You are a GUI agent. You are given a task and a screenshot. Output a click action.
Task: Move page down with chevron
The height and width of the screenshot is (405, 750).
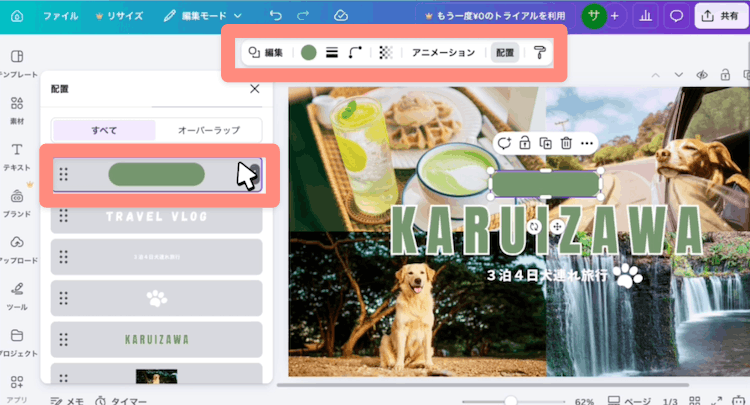tap(678, 75)
